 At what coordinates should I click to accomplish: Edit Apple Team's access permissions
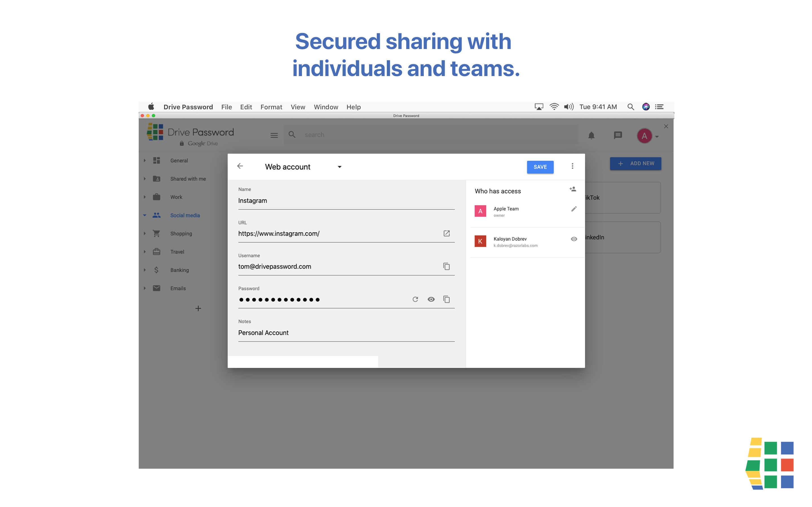coord(574,208)
